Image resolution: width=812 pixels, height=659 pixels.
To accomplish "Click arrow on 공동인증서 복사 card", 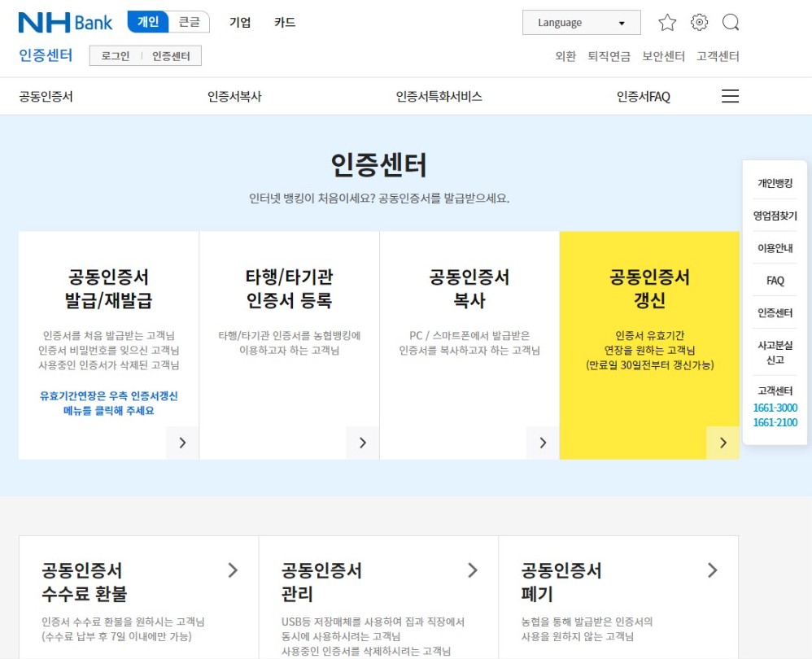I will [x=543, y=443].
